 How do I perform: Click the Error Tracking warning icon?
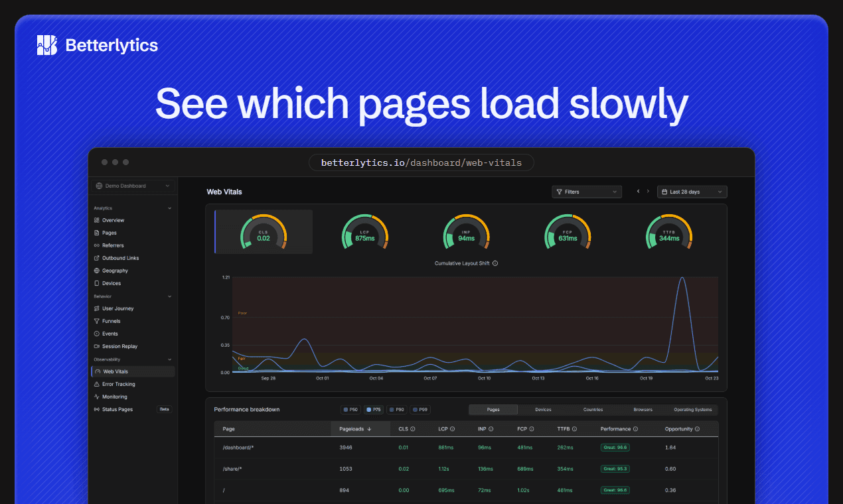97,384
